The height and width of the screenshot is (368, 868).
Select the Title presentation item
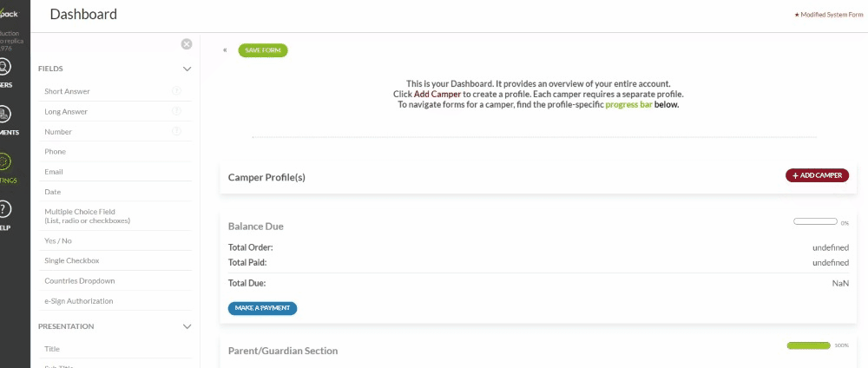click(x=115, y=349)
